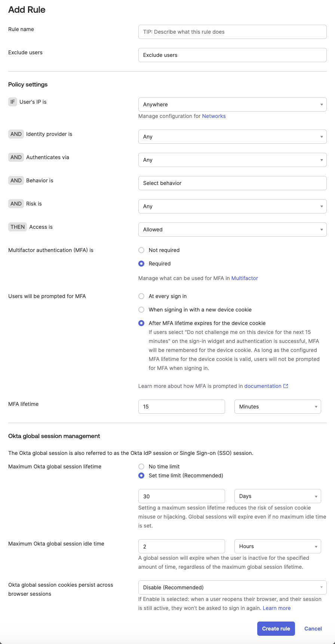Image resolution: width=335 pixels, height=644 pixels.
Task: Open session cookies persist 'Disable (Recommended)' dropdown
Action: click(232, 587)
